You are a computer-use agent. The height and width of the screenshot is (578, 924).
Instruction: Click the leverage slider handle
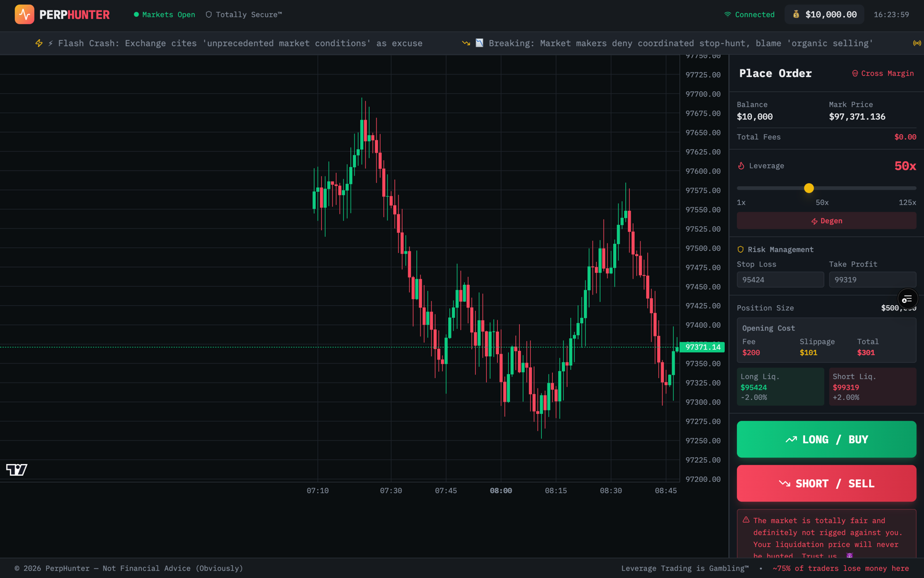[x=808, y=188]
